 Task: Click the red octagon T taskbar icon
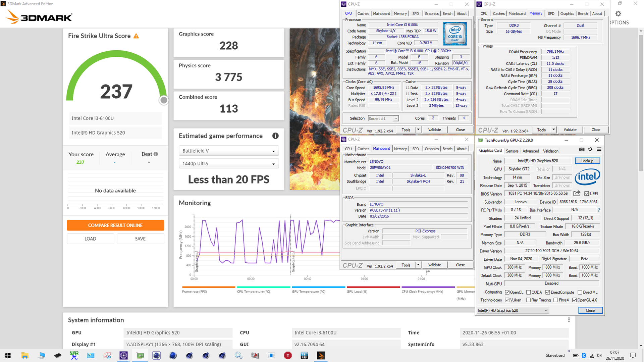coord(288,355)
